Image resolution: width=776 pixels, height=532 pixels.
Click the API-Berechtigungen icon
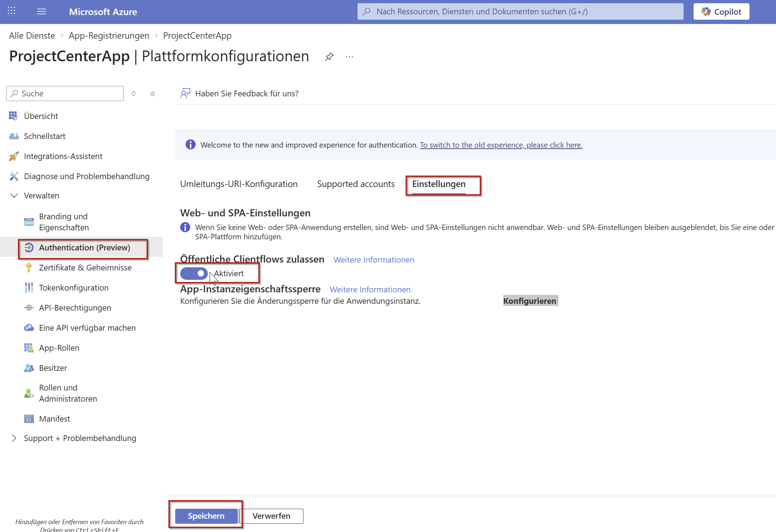pyautogui.click(x=29, y=308)
